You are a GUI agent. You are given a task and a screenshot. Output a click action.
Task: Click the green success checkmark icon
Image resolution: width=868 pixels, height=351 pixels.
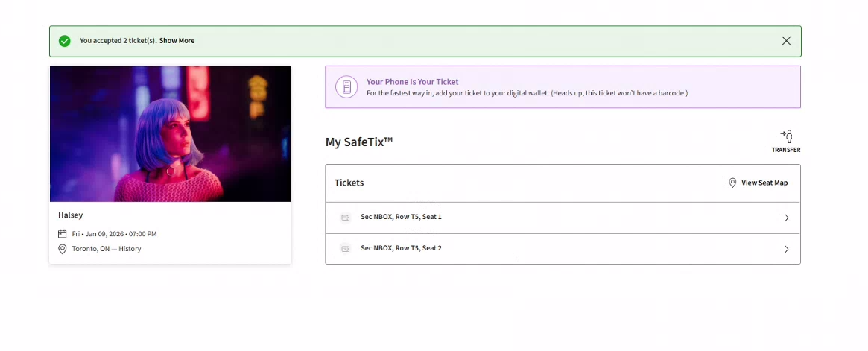click(x=65, y=41)
